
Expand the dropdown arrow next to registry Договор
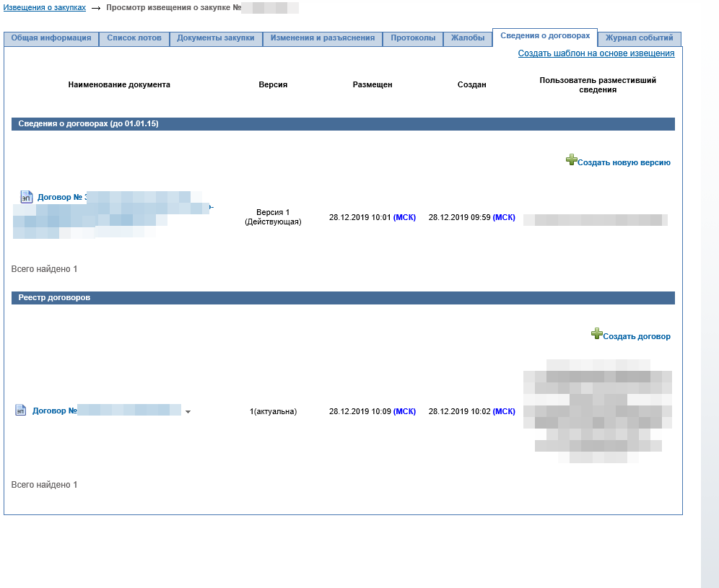(188, 412)
